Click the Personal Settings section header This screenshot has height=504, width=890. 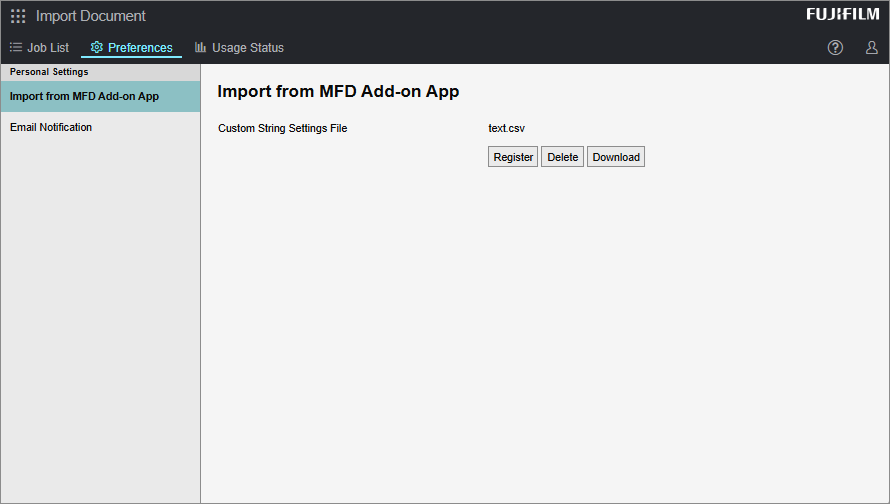point(49,72)
